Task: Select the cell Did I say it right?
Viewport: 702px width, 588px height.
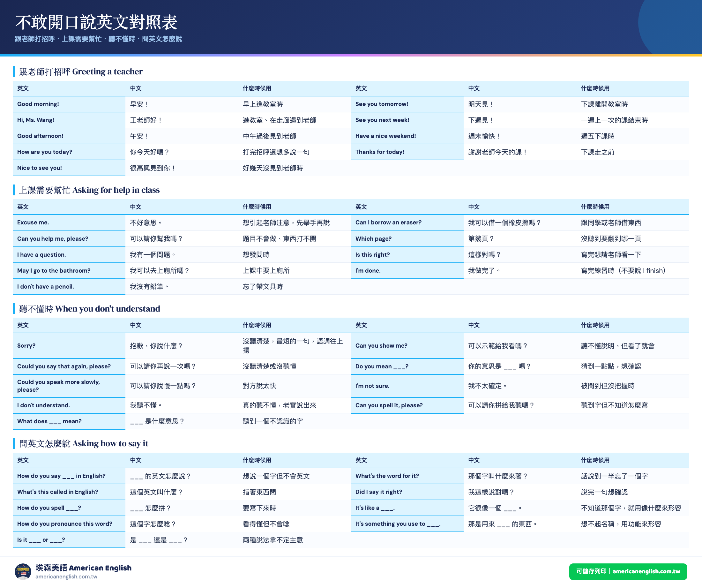Action: point(407,492)
